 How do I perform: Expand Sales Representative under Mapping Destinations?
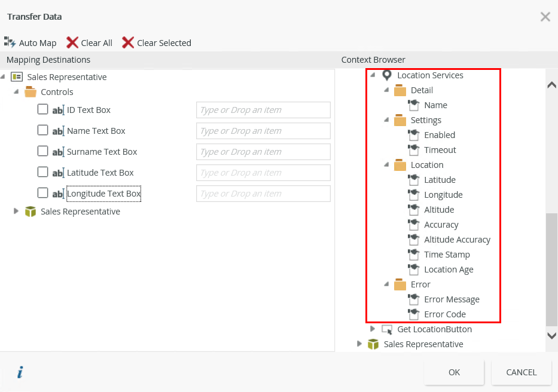tap(17, 211)
